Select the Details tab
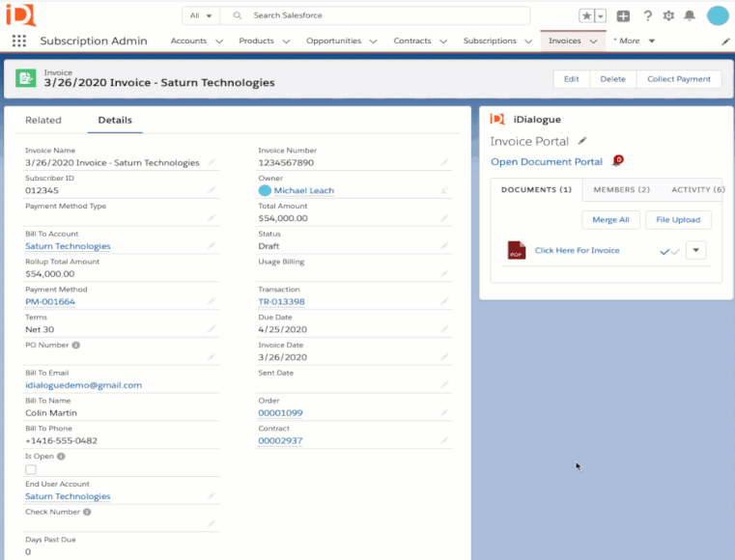 click(x=115, y=120)
